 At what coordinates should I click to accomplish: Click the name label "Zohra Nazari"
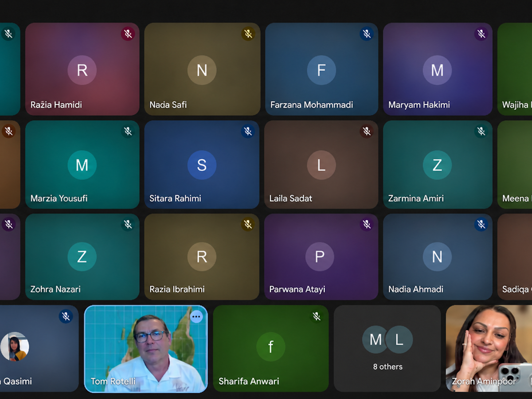(x=55, y=289)
